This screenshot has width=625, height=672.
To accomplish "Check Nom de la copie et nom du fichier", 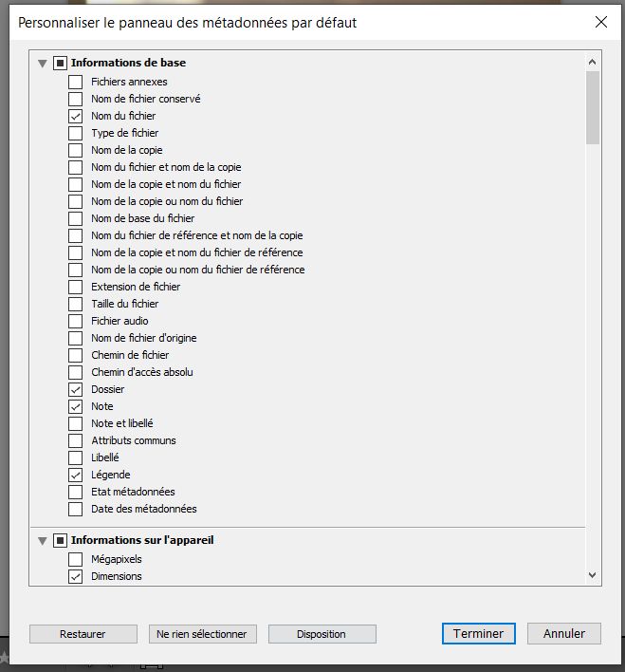I will click(75, 184).
